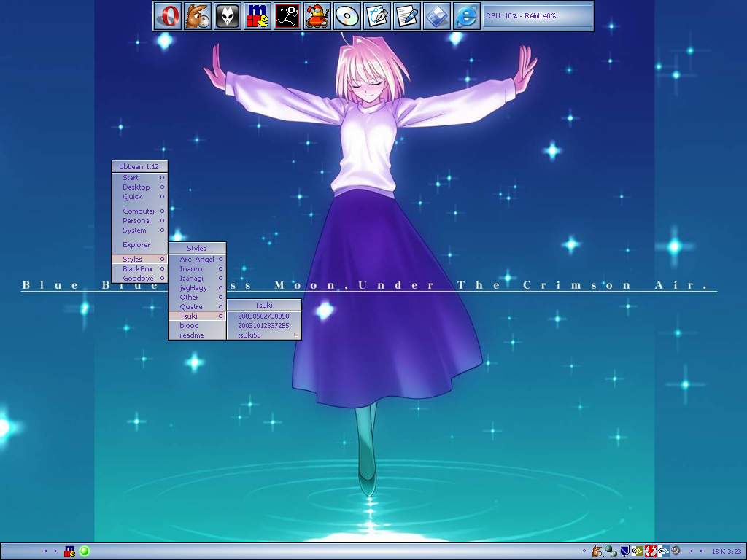Expand the System submenu
747x560 pixels.
(x=139, y=230)
